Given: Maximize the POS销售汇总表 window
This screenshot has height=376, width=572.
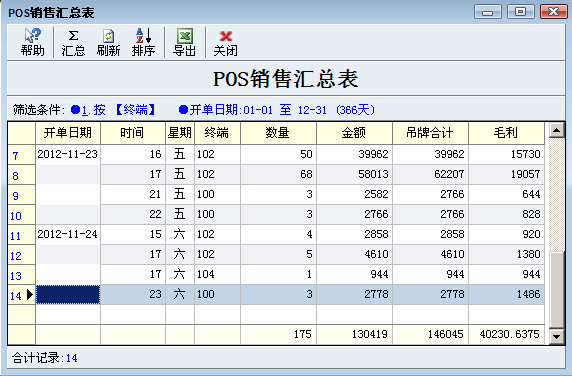Looking at the screenshot, I should click(521, 12).
